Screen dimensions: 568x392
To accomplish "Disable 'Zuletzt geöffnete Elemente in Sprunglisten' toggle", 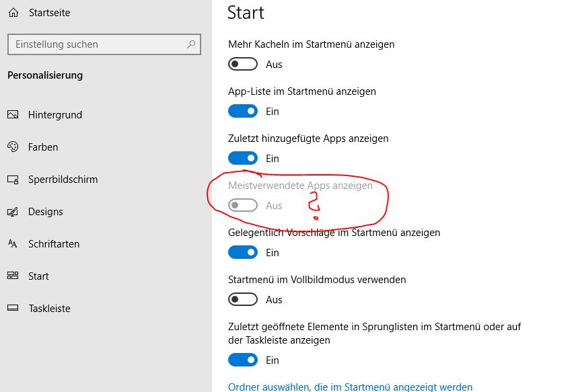I will 243,360.
